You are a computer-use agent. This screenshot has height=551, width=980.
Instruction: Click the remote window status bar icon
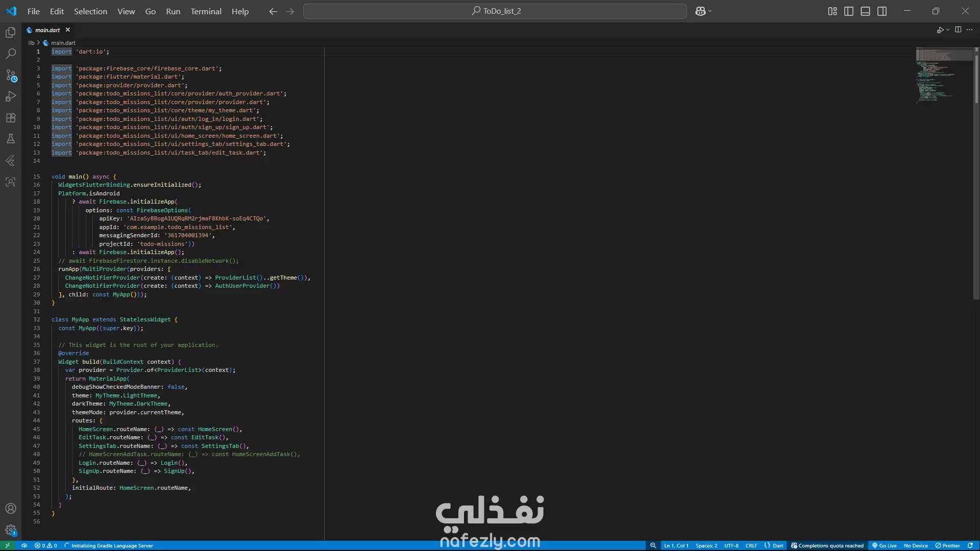point(7,545)
